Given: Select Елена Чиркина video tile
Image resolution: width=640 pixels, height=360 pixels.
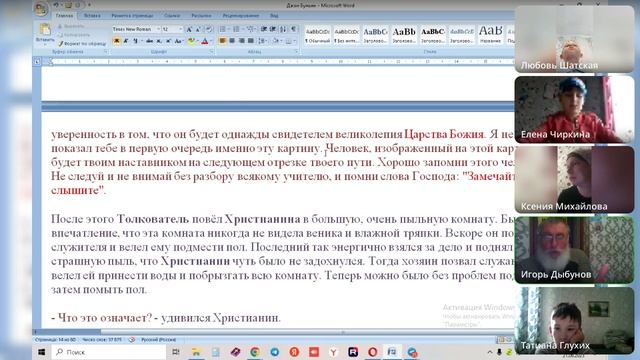Looking at the screenshot, I should click(x=574, y=109).
